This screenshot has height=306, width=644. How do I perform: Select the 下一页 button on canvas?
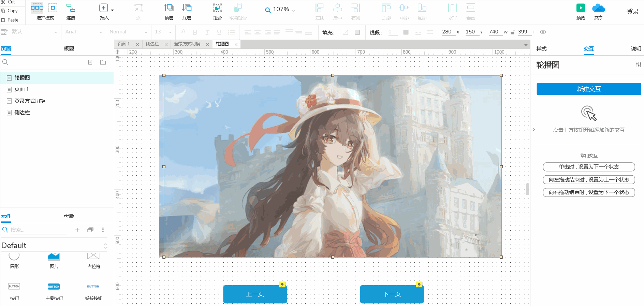tap(392, 294)
